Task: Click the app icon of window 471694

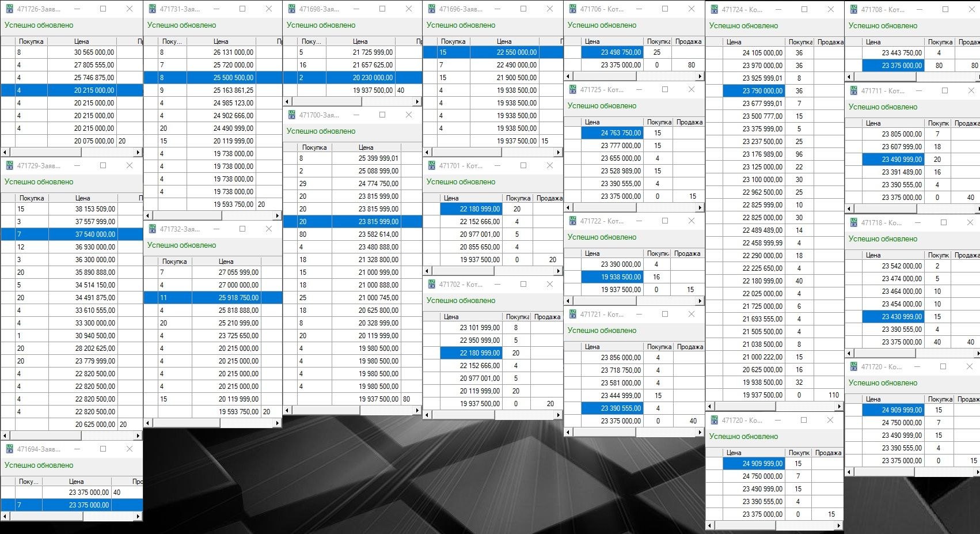Action: pos(9,449)
